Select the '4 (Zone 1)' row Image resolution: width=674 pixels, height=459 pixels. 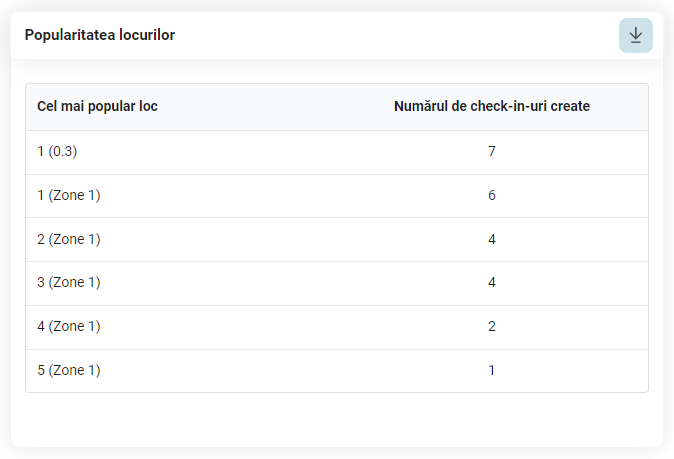[x=337, y=327]
